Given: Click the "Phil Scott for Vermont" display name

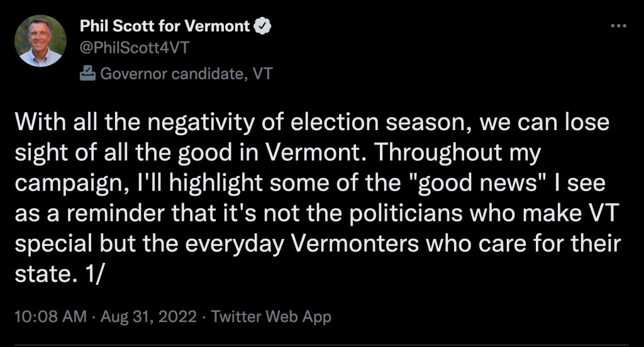Looking at the screenshot, I should click(x=165, y=26).
